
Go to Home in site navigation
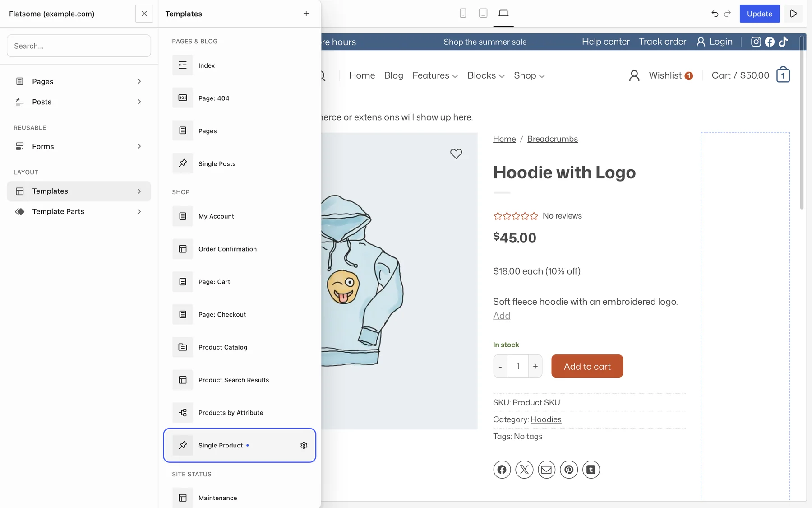click(362, 75)
